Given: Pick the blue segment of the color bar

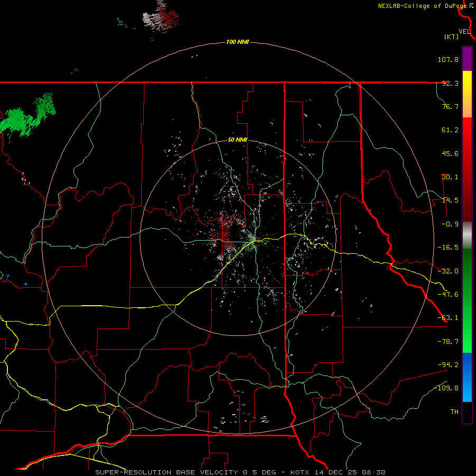Looking at the screenshot, I should tap(467, 377).
